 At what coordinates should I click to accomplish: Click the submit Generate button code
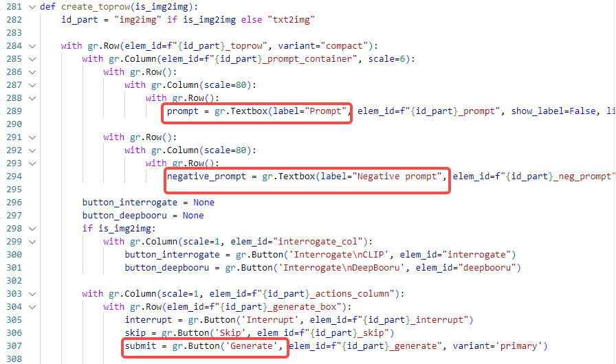(x=204, y=346)
